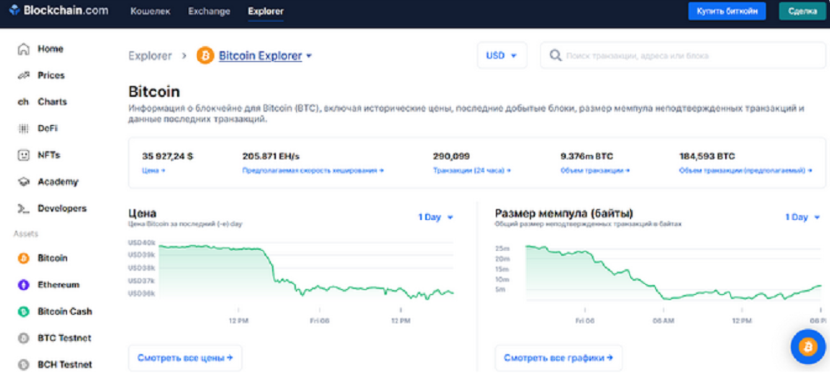
Task: Click the green Bitcoin Cash icon
Action: point(23,311)
